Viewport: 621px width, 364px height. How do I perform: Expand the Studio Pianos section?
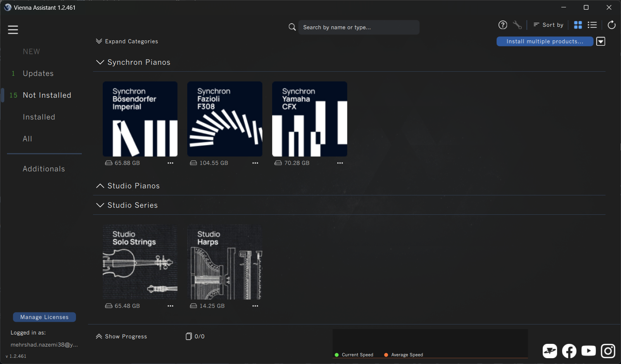click(100, 186)
